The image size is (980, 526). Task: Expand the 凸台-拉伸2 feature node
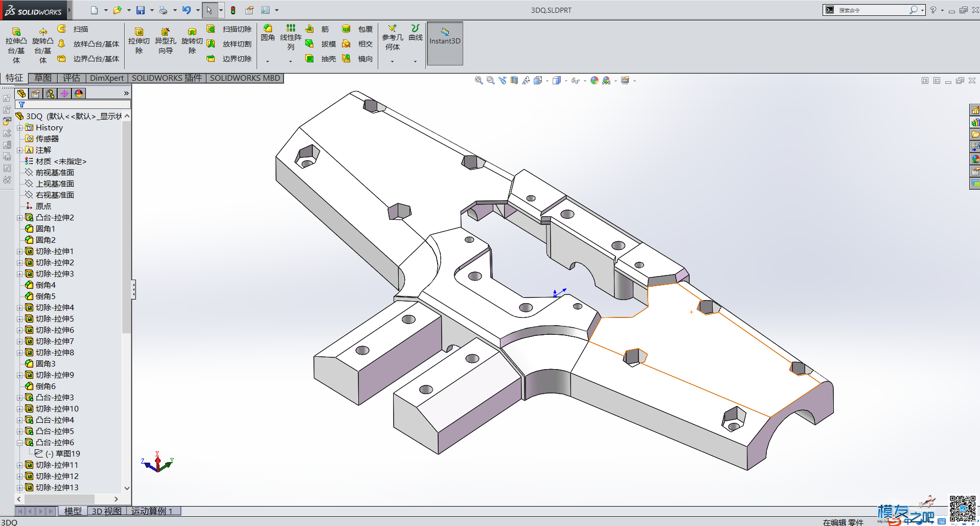(x=19, y=218)
